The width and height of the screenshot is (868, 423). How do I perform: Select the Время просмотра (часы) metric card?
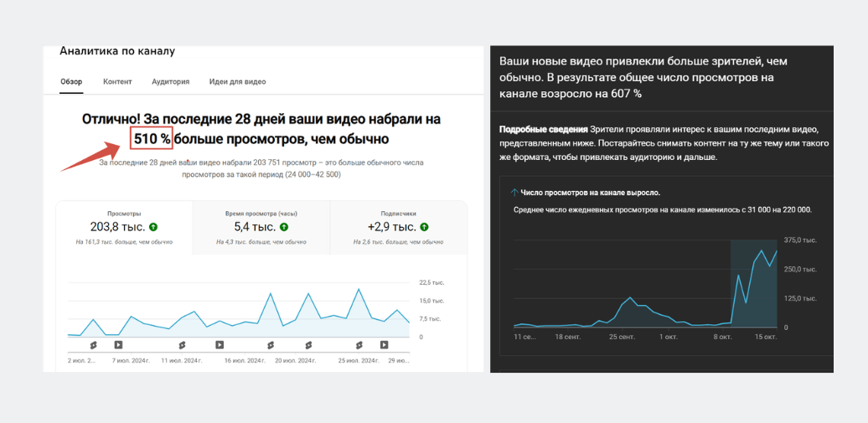(x=261, y=228)
